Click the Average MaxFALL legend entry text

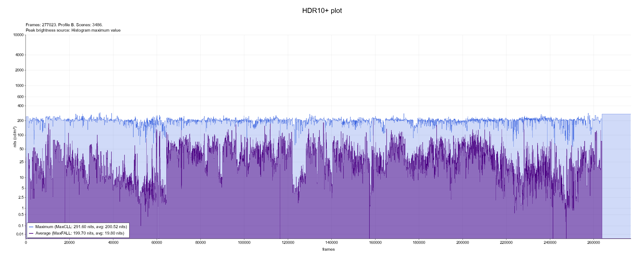click(80, 233)
